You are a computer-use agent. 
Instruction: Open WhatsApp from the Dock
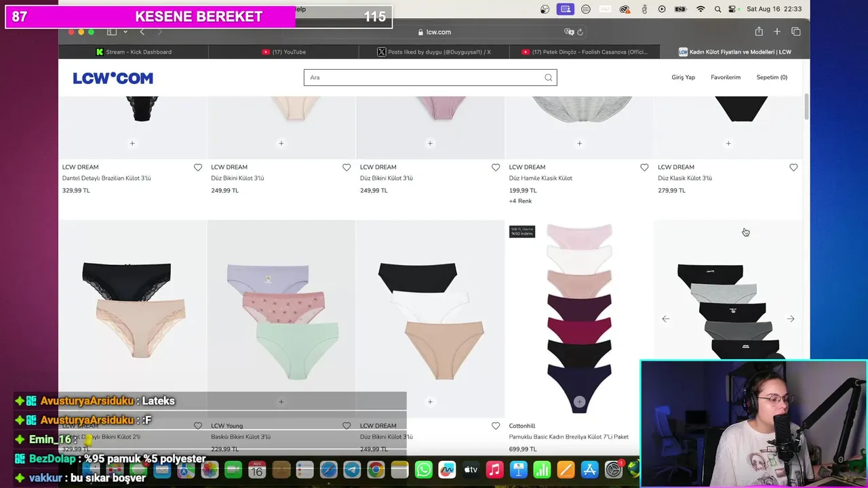pyautogui.click(x=424, y=469)
